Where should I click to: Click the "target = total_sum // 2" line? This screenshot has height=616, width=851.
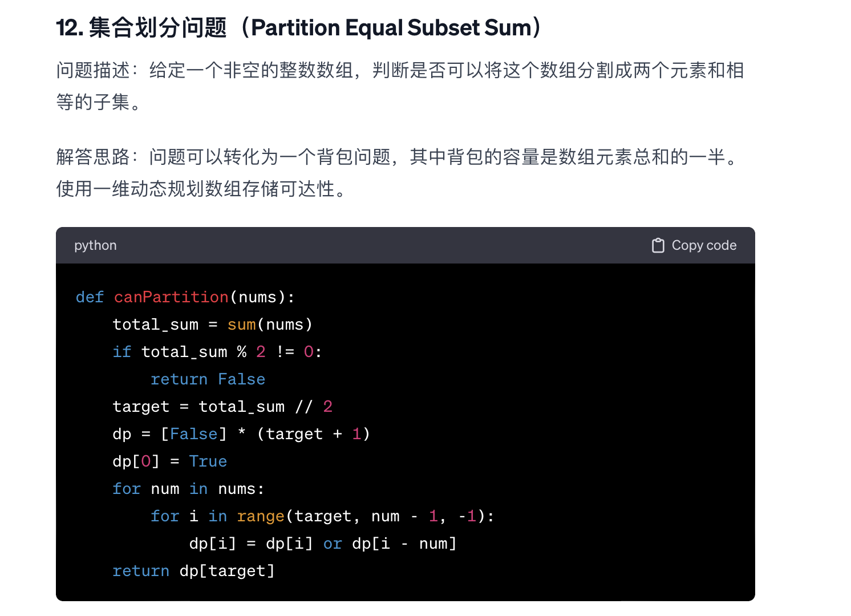222,407
